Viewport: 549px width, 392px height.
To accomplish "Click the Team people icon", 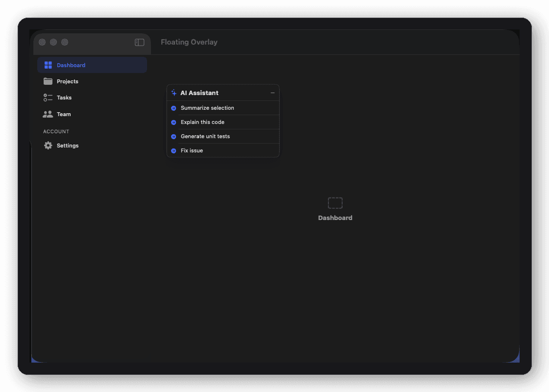I will [48, 114].
